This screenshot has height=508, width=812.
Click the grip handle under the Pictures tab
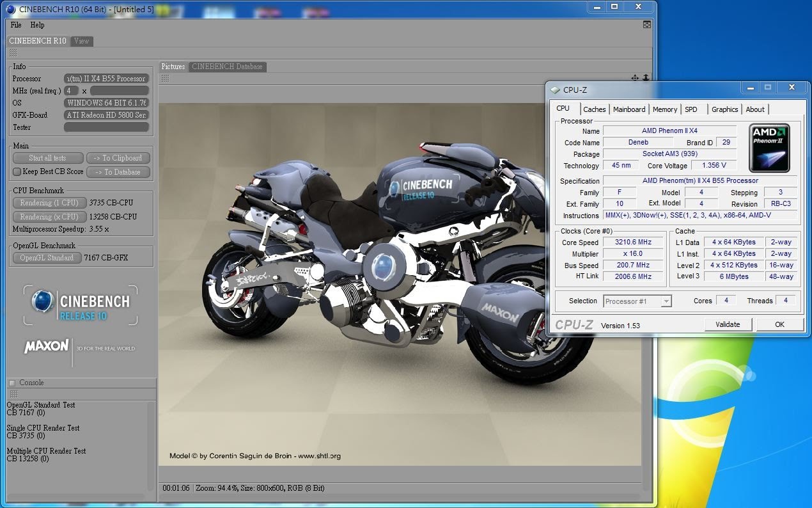pos(165,78)
